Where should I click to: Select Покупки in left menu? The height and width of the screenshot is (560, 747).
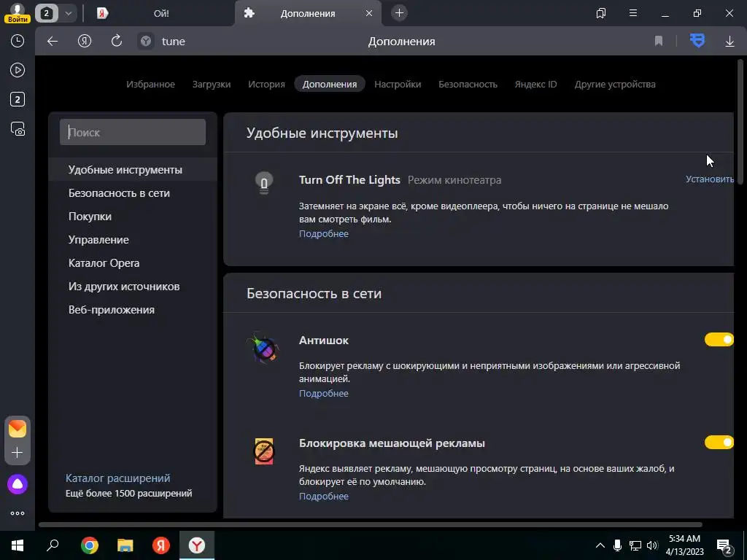pyautogui.click(x=133, y=216)
